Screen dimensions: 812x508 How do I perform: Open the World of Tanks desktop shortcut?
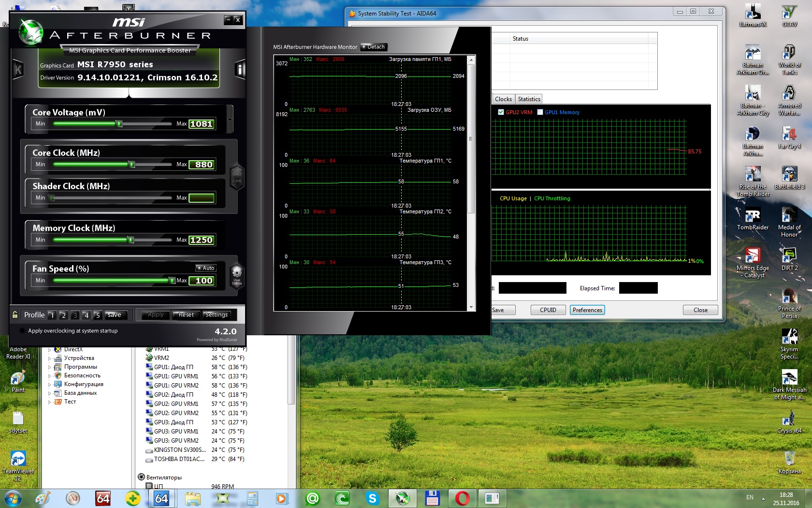tap(789, 60)
